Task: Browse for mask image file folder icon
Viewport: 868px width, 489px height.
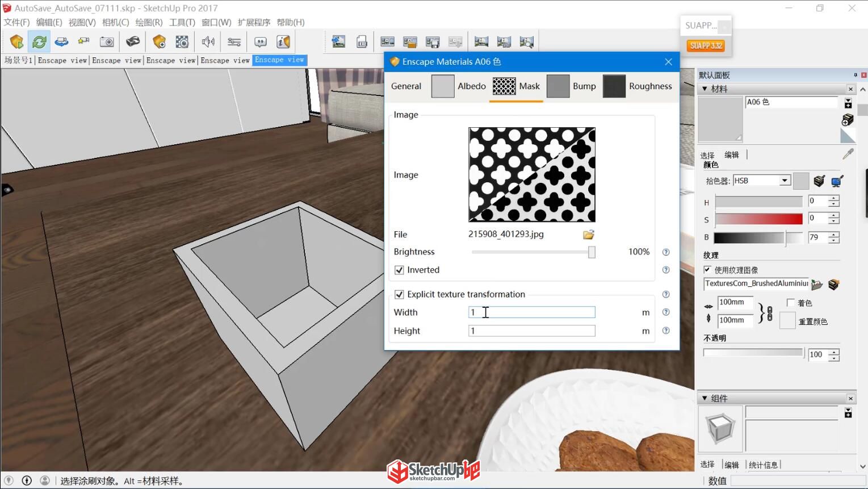Action: pyautogui.click(x=589, y=235)
